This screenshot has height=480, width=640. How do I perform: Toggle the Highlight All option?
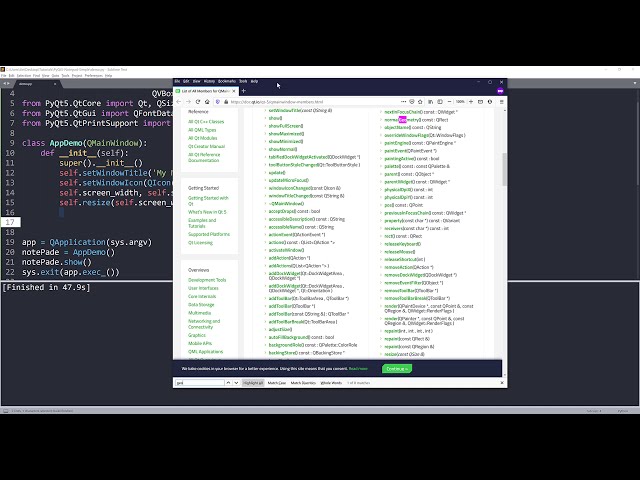(x=253, y=383)
